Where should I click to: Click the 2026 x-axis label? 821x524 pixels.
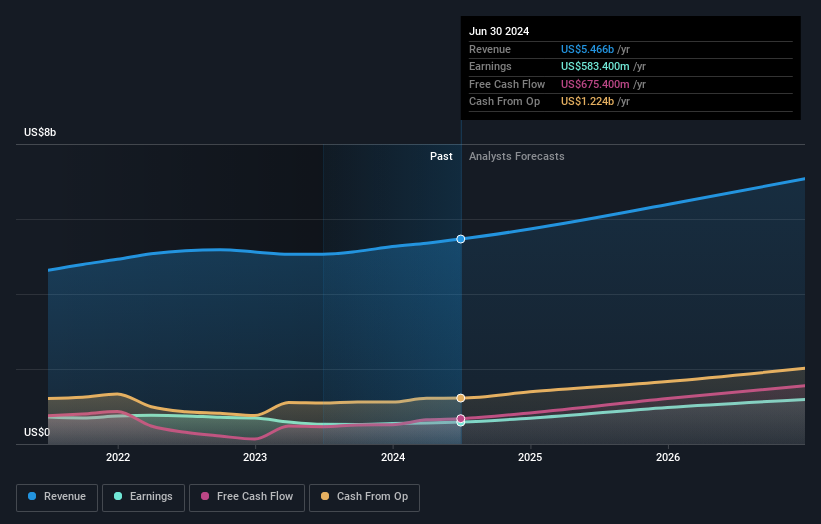tap(668, 458)
